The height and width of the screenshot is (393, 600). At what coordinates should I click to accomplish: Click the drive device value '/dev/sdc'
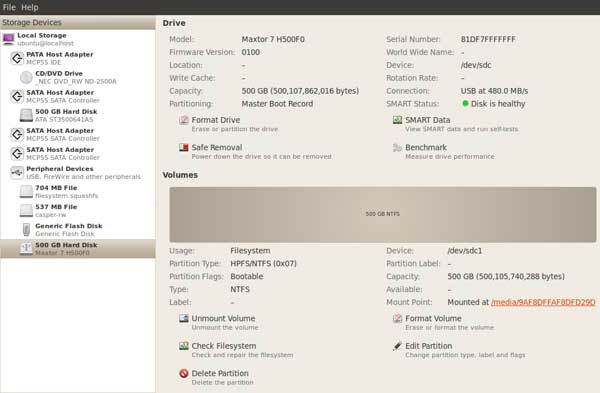[x=476, y=65]
